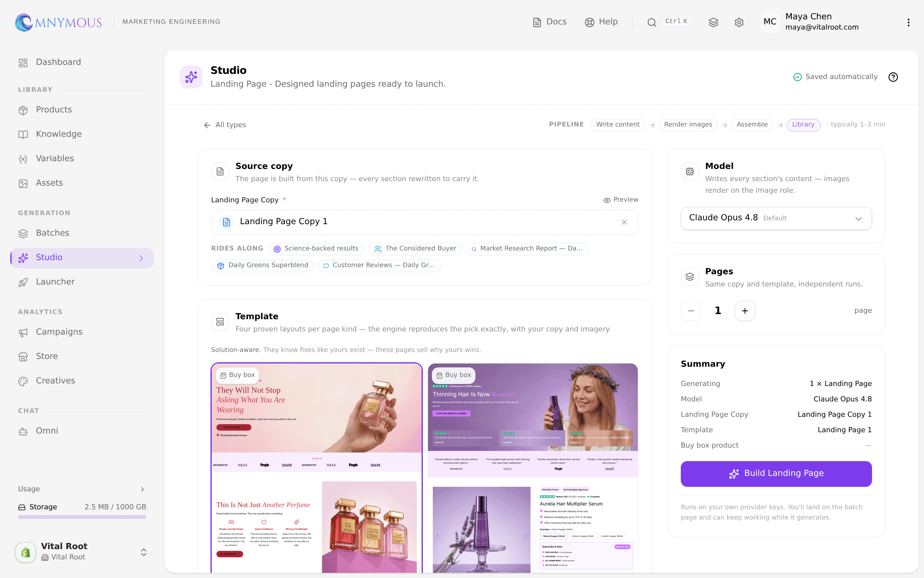The image size is (924, 578).
Task: Click the Knowledge book icon
Action: click(23, 135)
